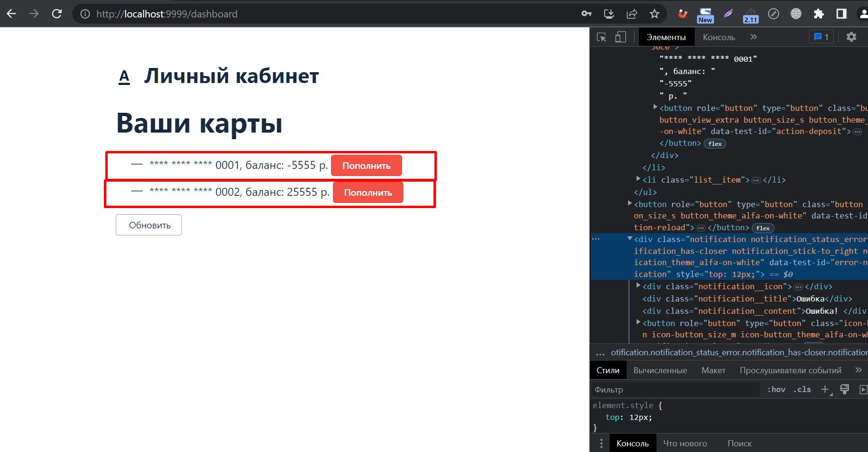This screenshot has width=868, height=452.
Task: Open the saved passwords key icon
Action: tap(586, 14)
